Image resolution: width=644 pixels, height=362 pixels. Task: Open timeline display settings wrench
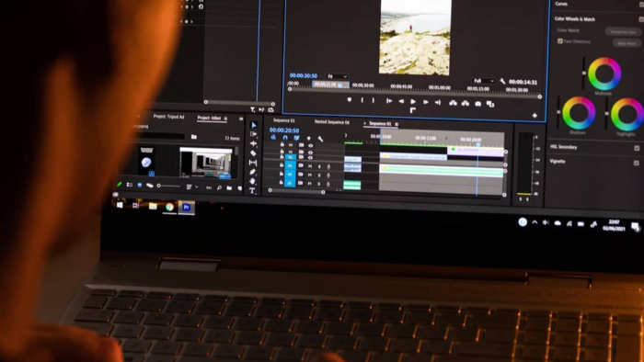tap(320, 139)
